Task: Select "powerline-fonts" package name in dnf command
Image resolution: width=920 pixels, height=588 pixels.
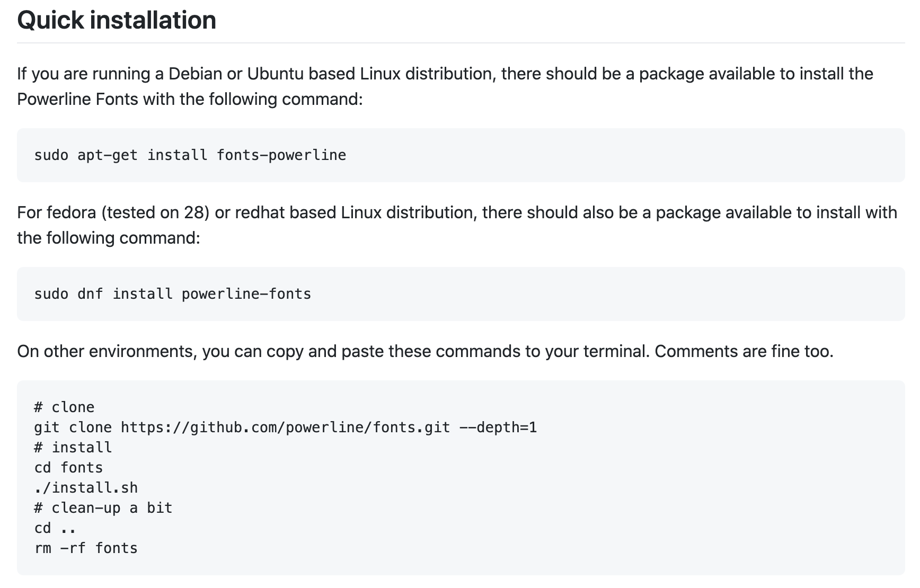Action: coord(246,294)
